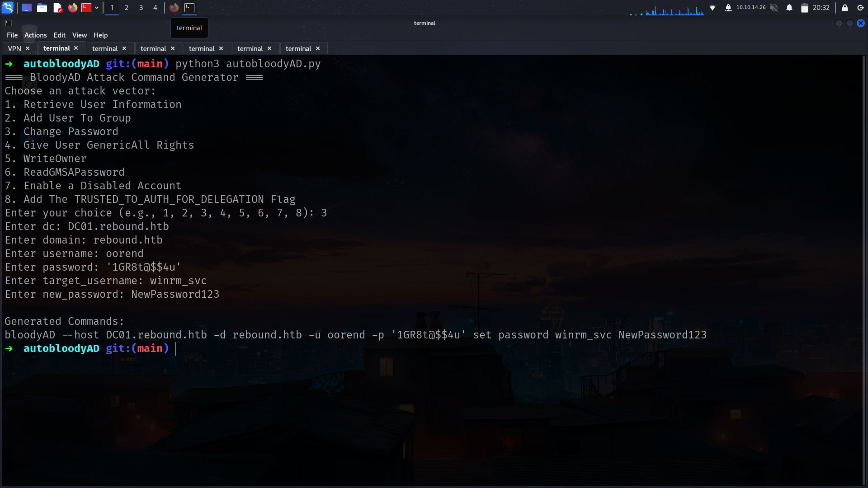Open the Wi-Fi network indicator
868x488 pixels.
tap(712, 8)
